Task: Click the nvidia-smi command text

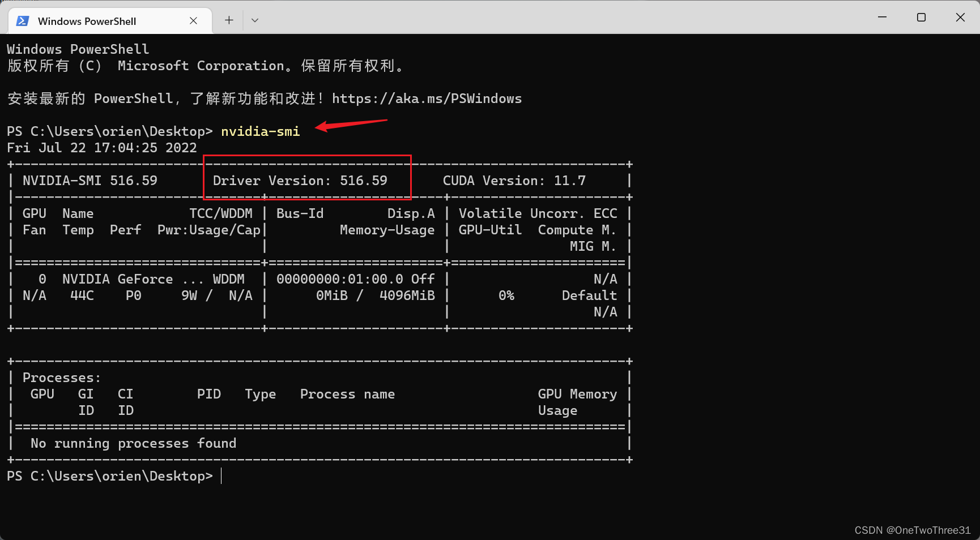Action: tap(260, 131)
